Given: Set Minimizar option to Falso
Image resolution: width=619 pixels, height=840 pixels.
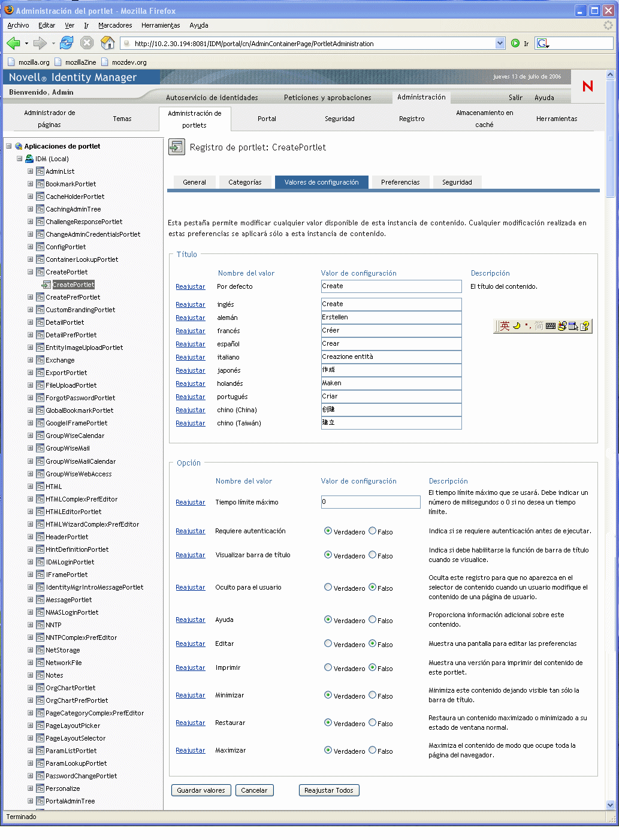Looking at the screenshot, I should pyautogui.click(x=372, y=695).
